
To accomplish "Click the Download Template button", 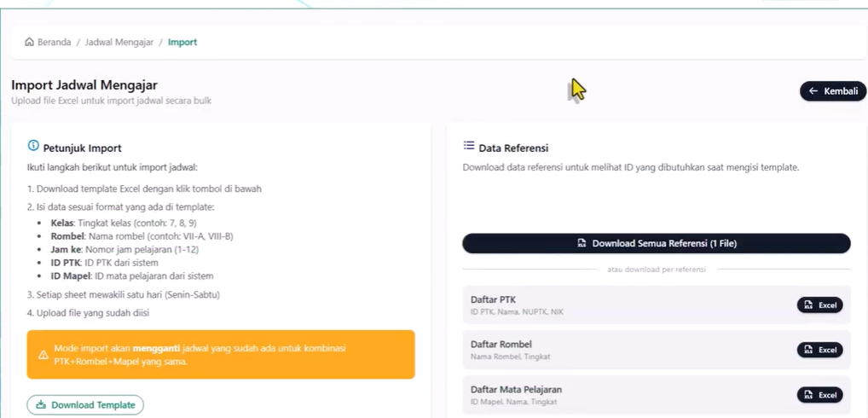I will point(85,404).
